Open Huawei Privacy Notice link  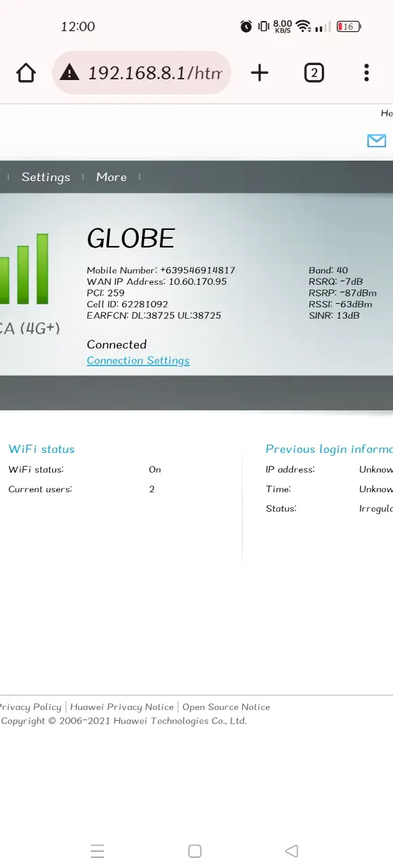pyautogui.click(x=122, y=707)
